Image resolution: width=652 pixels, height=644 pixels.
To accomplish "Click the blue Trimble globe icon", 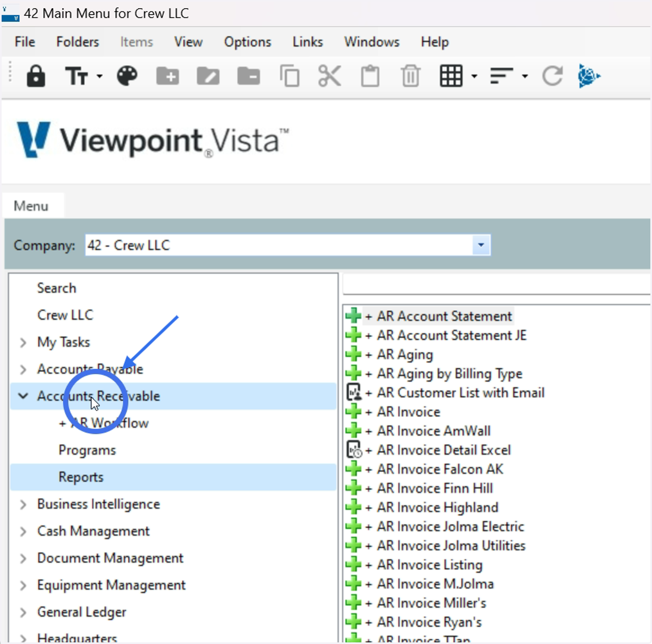I will pyautogui.click(x=589, y=76).
